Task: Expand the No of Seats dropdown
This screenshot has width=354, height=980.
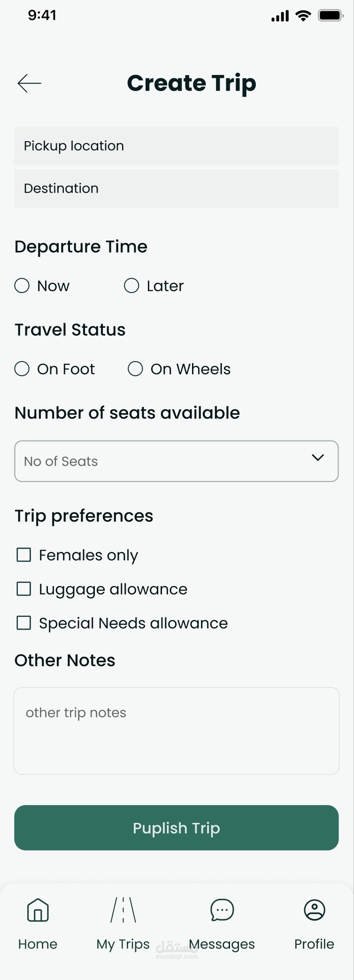Action: coord(177,461)
